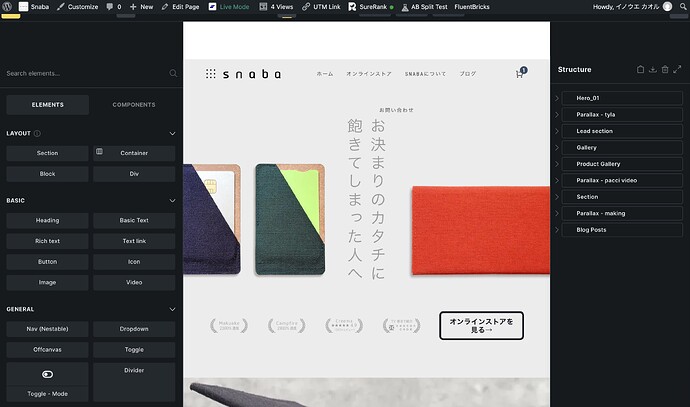
Task: Click the expand arrows icon in the Structure header
Action: point(677,69)
